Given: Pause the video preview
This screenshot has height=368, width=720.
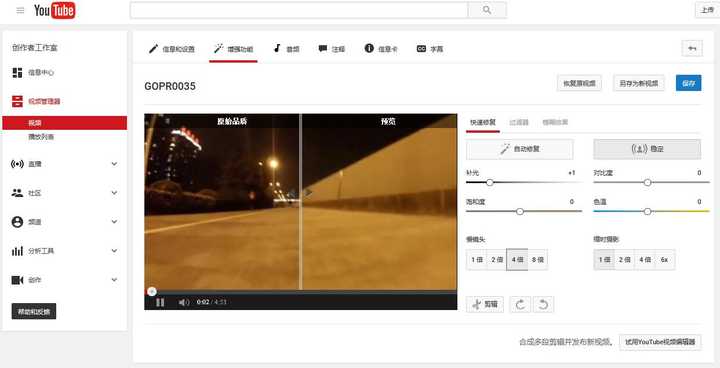Looking at the screenshot, I should (x=160, y=302).
